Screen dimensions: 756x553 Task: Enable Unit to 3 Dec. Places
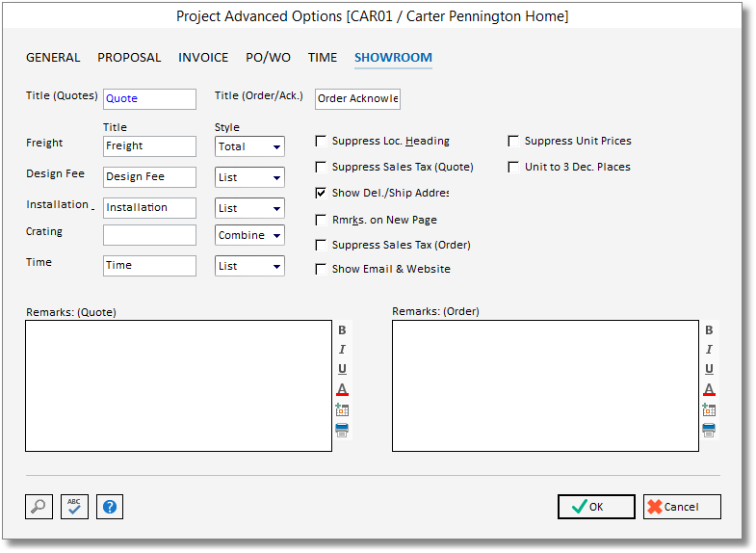(x=513, y=168)
